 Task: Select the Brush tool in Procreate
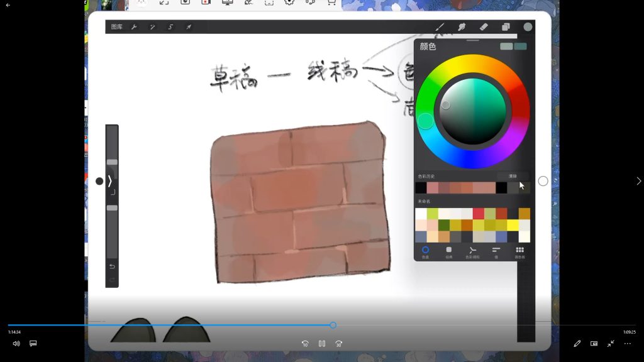pos(440,27)
